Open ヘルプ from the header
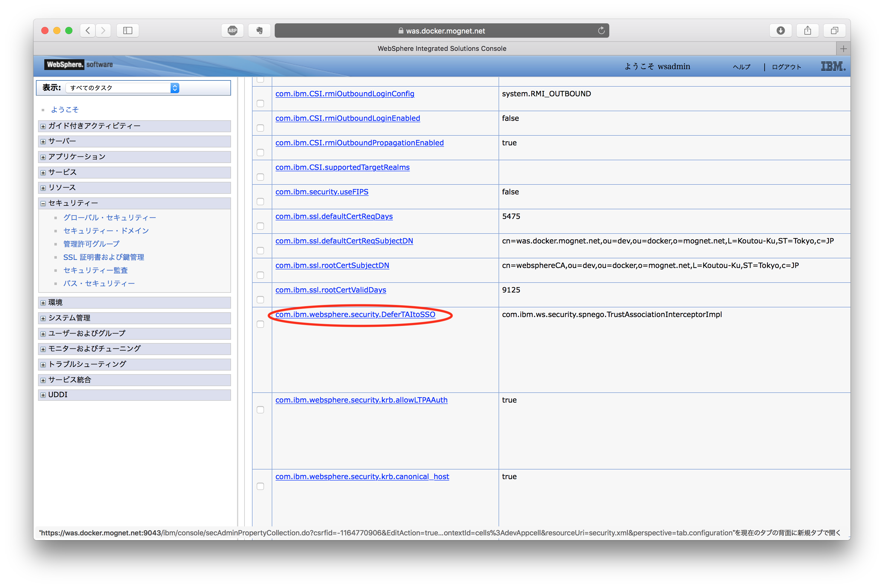This screenshot has width=884, height=588. [x=741, y=66]
